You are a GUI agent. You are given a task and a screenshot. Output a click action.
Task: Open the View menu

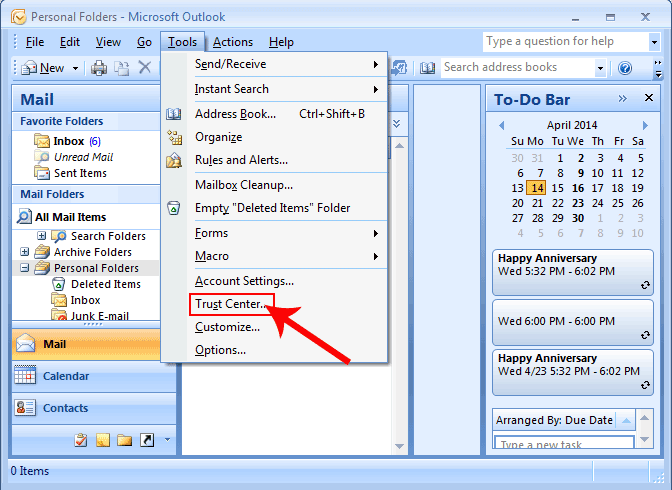coord(108,42)
